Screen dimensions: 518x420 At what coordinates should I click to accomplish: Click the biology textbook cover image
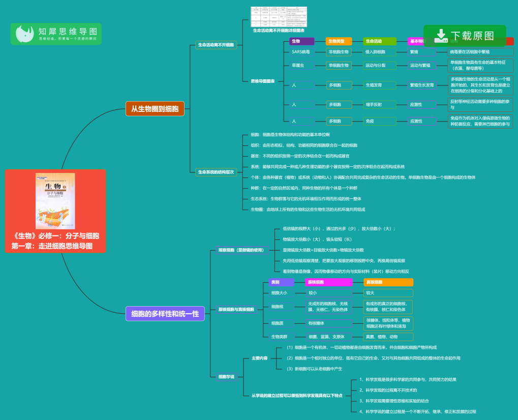click(55, 201)
